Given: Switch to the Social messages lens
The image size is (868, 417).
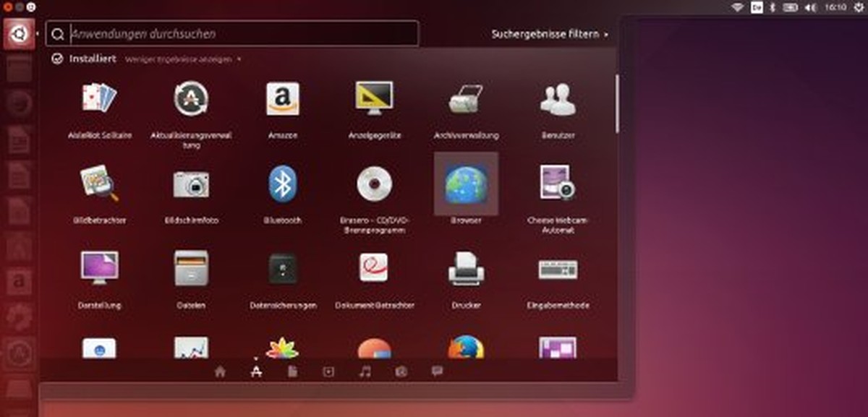Looking at the screenshot, I should pyautogui.click(x=437, y=371).
